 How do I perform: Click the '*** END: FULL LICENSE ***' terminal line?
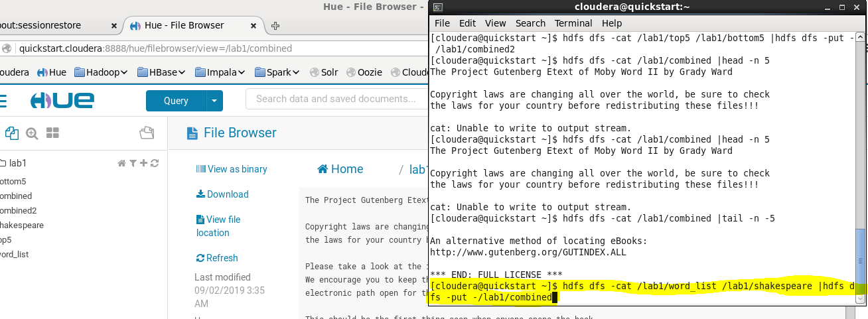(x=496, y=275)
